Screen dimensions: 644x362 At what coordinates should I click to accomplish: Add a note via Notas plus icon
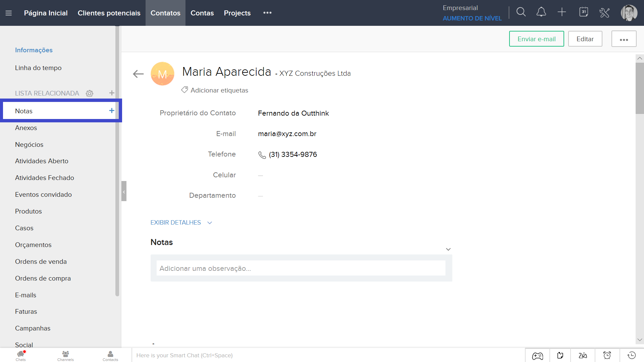(x=112, y=111)
